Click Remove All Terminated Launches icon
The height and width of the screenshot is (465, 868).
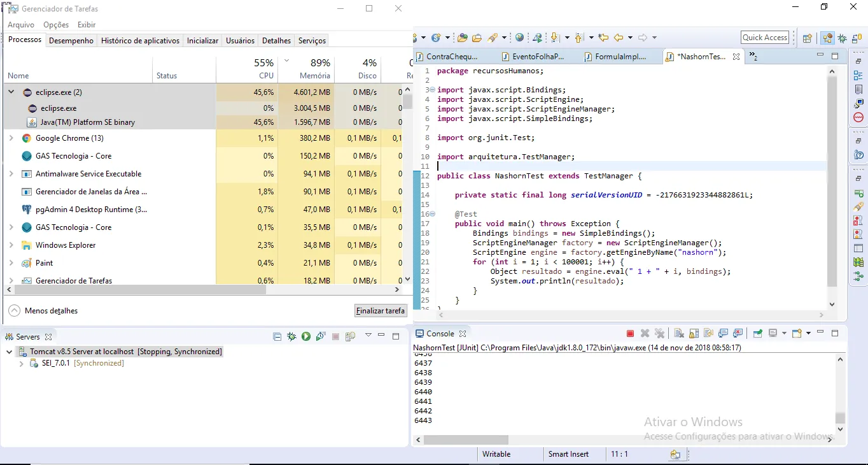pyautogui.click(x=660, y=333)
